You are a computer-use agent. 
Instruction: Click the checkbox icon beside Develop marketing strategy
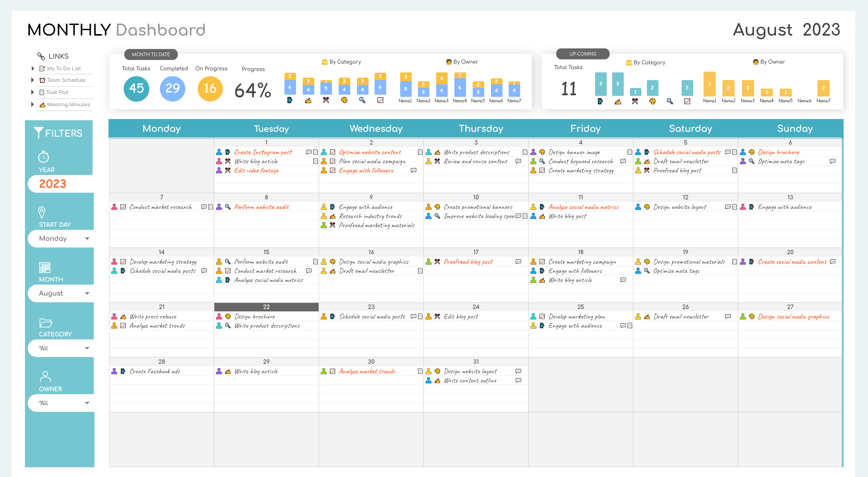[x=123, y=261]
